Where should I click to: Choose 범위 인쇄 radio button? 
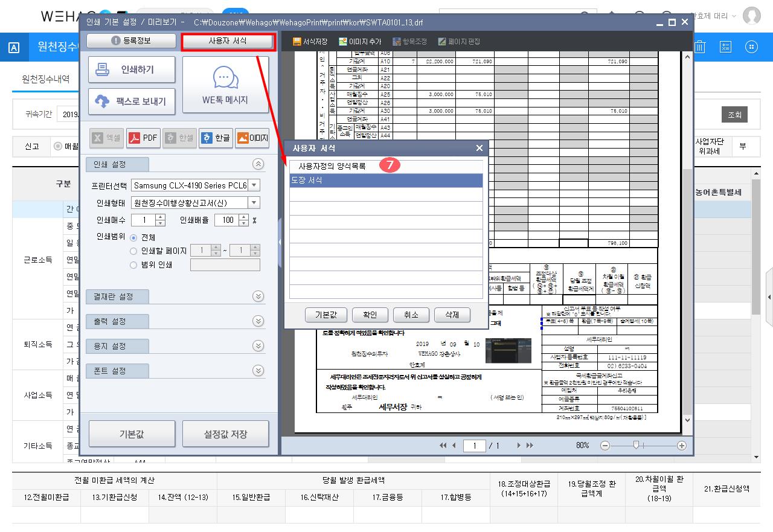pyautogui.click(x=134, y=265)
